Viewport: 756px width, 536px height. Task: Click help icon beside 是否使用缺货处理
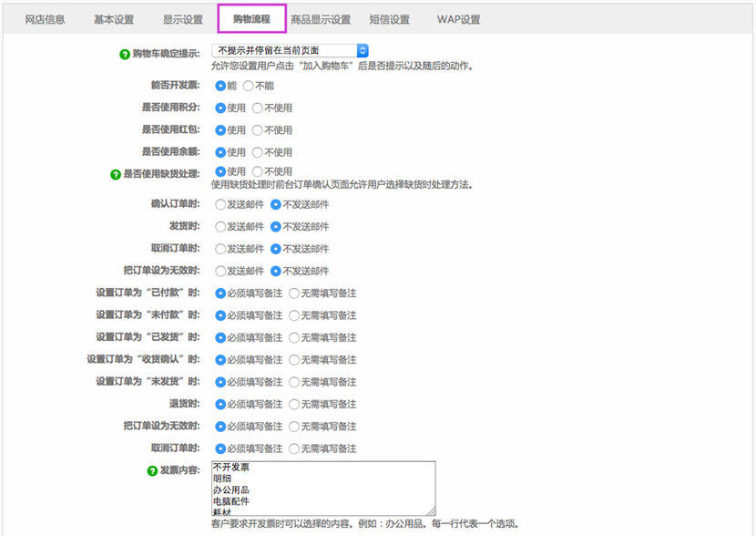[116, 174]
